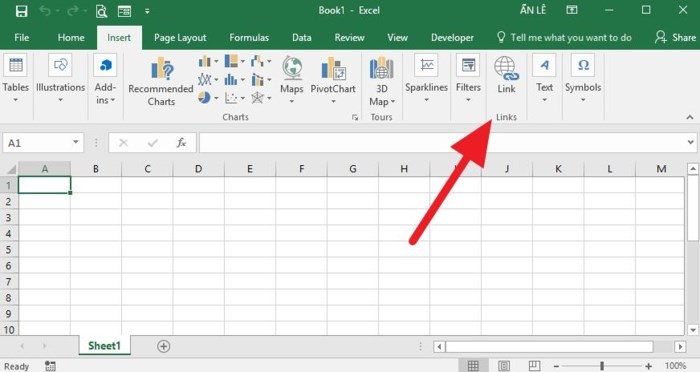Click the form icon in quick access toolbar

tap(124, 11)
